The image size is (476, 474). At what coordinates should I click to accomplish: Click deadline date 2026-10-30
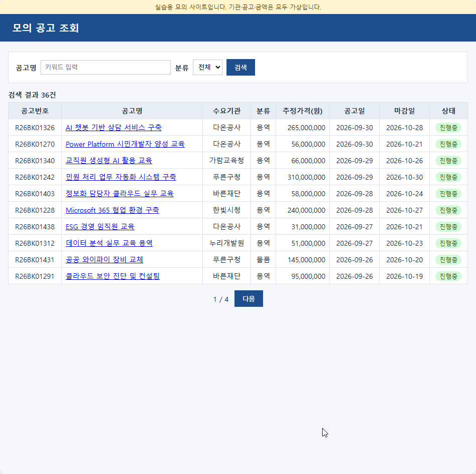click(x=405, y=177)
